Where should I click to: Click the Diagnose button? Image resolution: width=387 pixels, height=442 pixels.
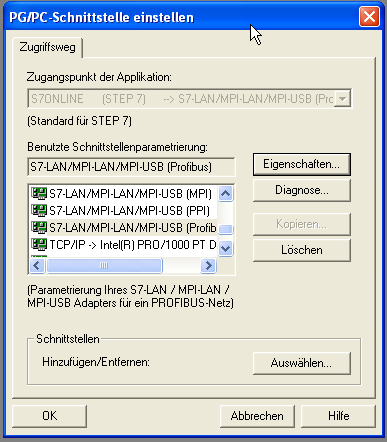(x=301, y=190)
